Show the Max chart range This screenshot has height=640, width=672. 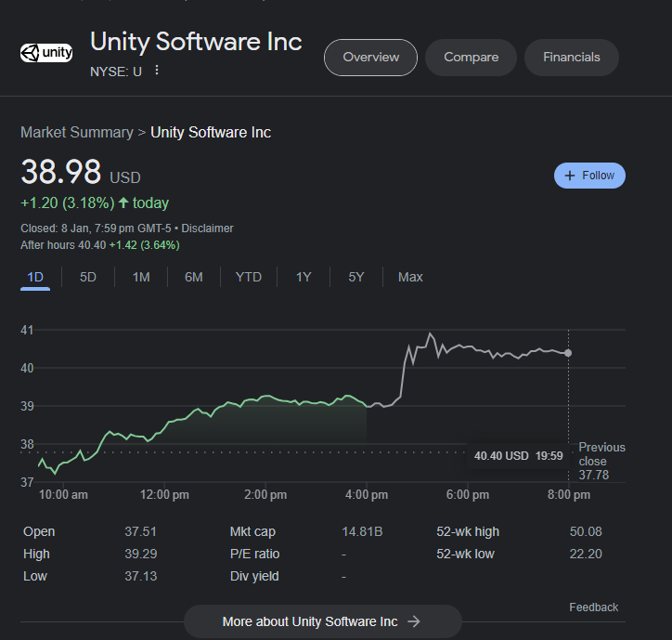[410, 277]
